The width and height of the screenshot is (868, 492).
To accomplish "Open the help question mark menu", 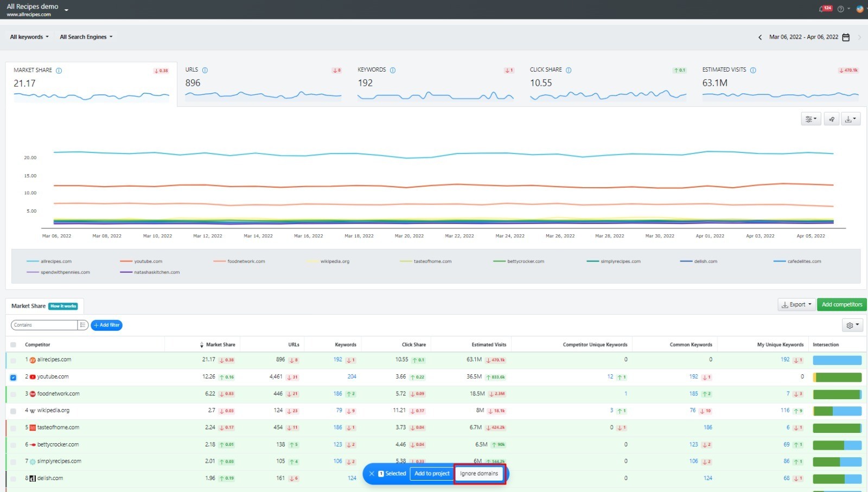I will point(840,9).
